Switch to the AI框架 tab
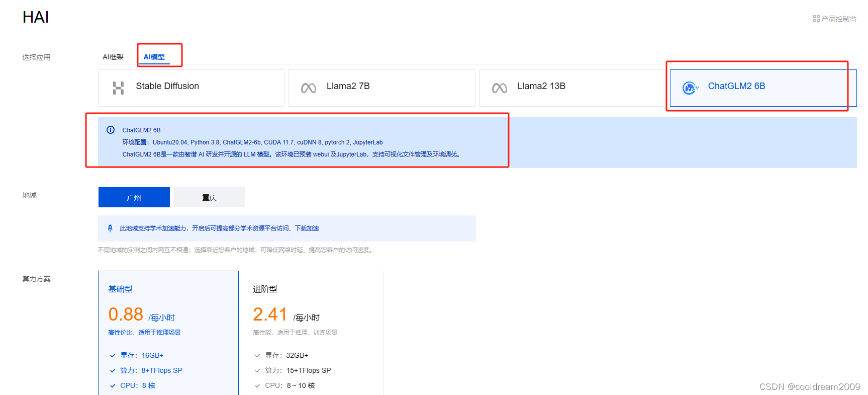This screenshot has height=395, width=868. point(113,57)
